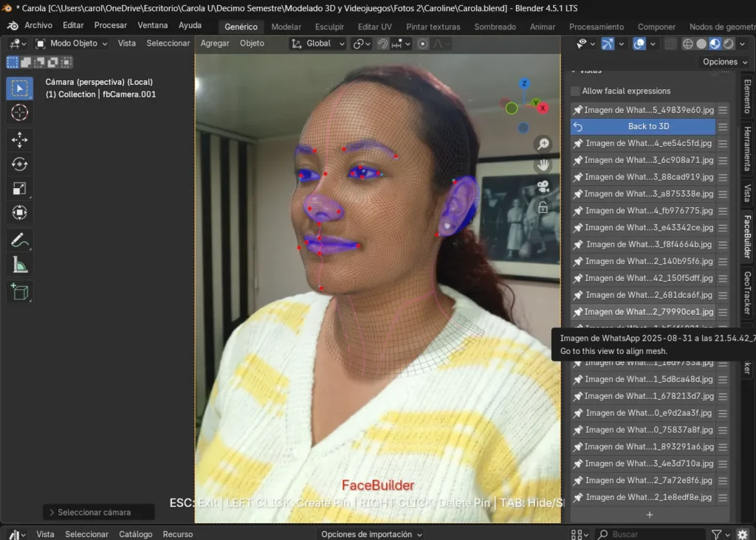Select the Measure tool
The image size is (756, 540).
point(20,265)
